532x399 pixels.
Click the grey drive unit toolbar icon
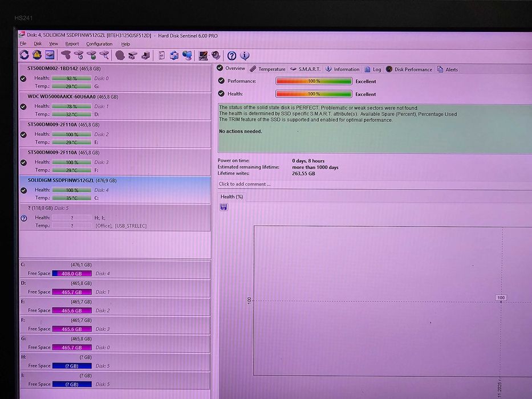[133, 55]
